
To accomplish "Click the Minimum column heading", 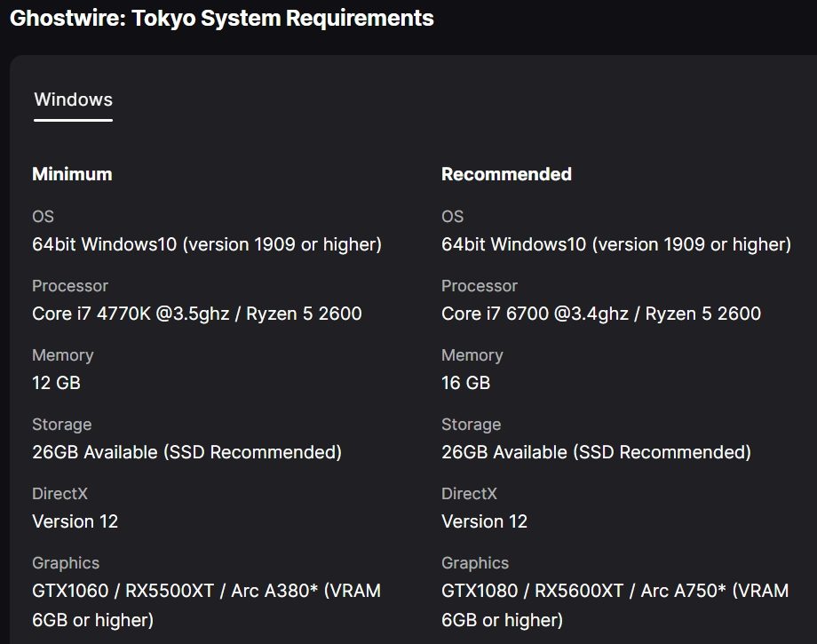I will point(72,174).
